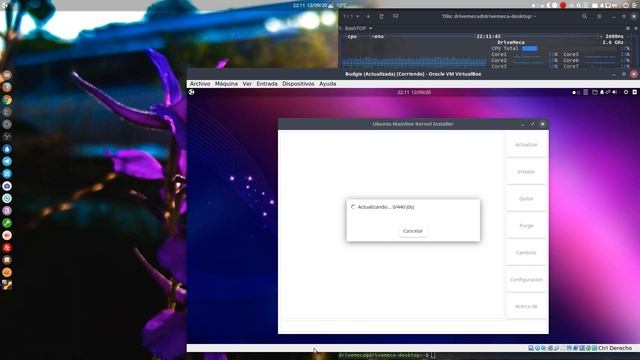Minimize the Ubuntu Mainline Kernel Installer window
640x360 pixels.
tap(522, 124)
